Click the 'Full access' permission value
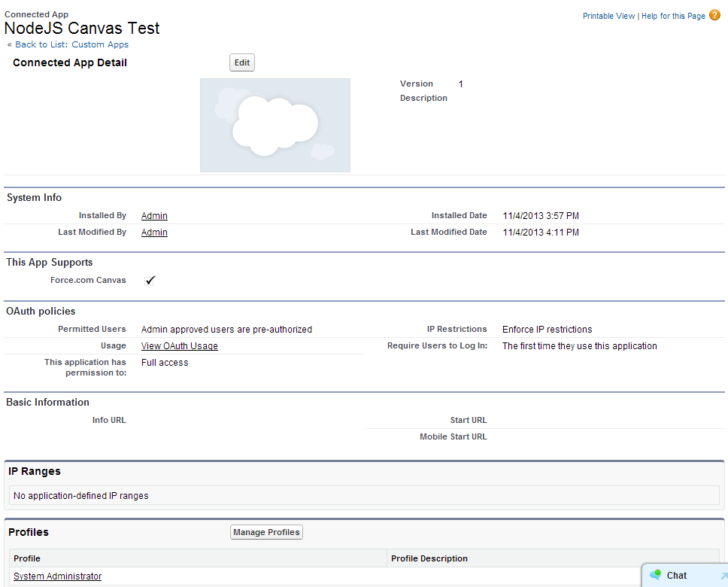 pyautogui.click(x=165, y=363)
